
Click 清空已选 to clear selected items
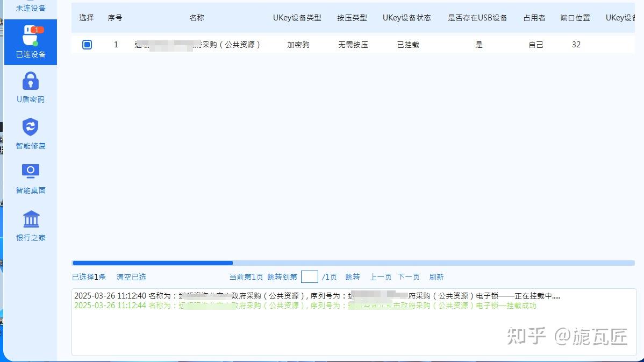[x=131, y=277]
